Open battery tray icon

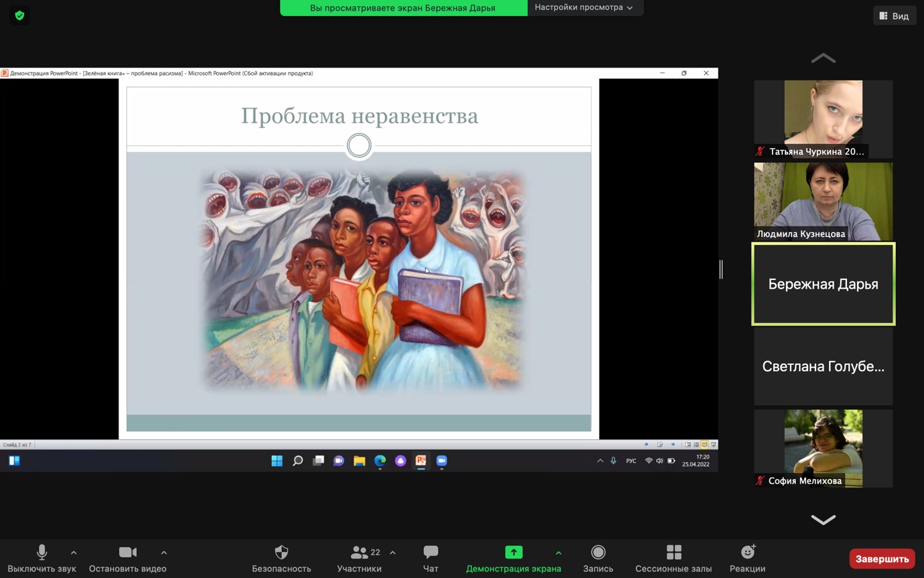(x=671, y=461)
